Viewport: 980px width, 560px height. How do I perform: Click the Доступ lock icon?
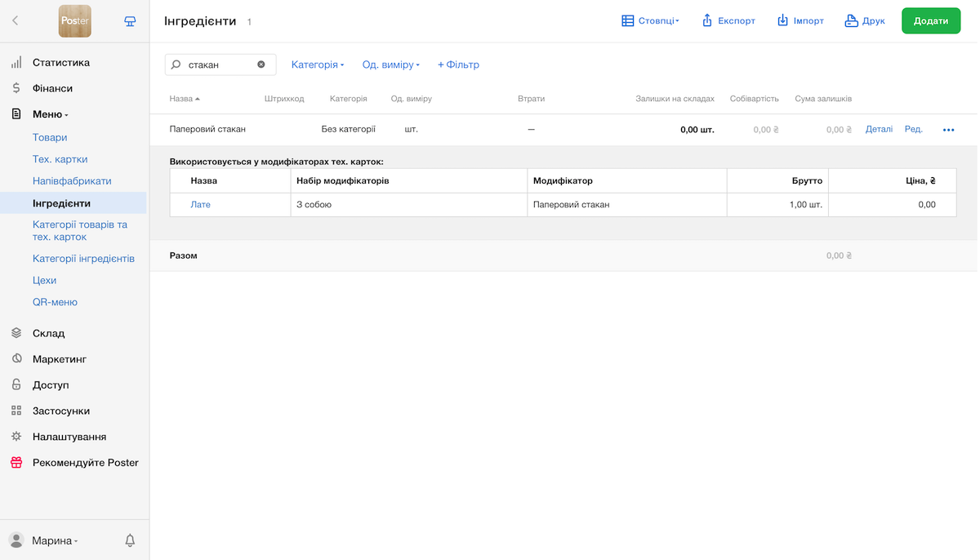point(16,384)
